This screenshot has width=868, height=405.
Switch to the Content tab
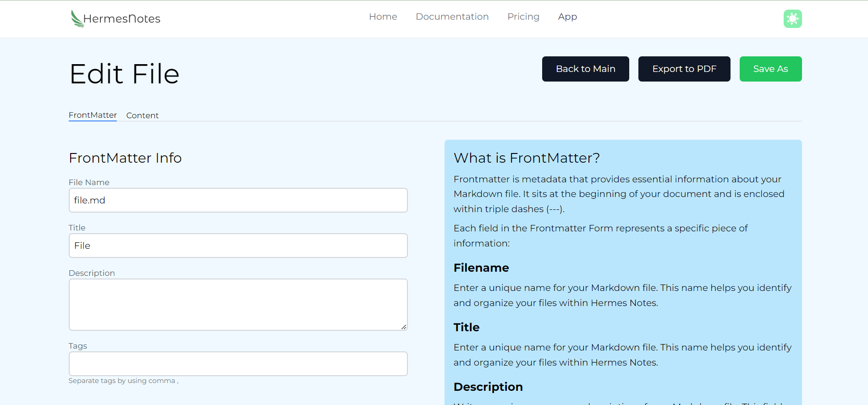[143, 115]
